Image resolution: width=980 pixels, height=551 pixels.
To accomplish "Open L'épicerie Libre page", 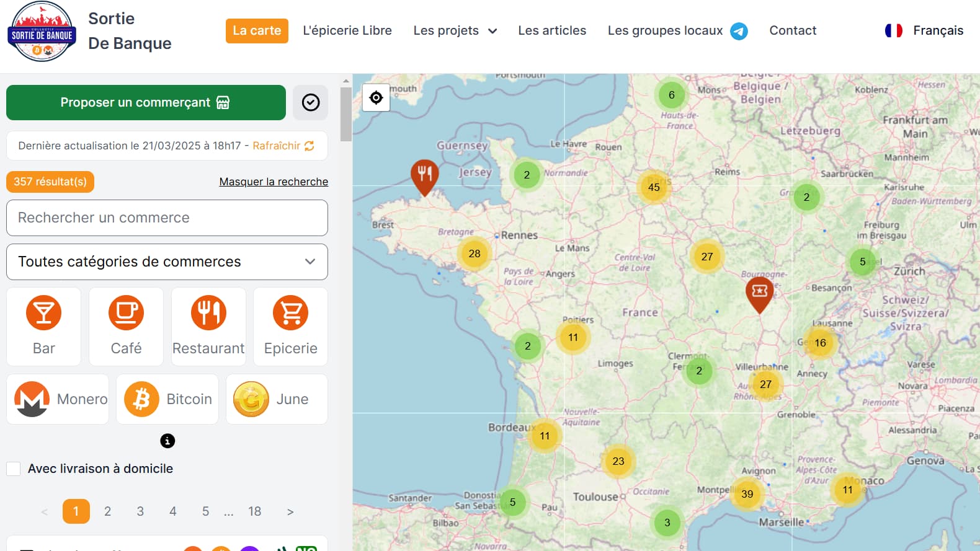I will 347,30.
